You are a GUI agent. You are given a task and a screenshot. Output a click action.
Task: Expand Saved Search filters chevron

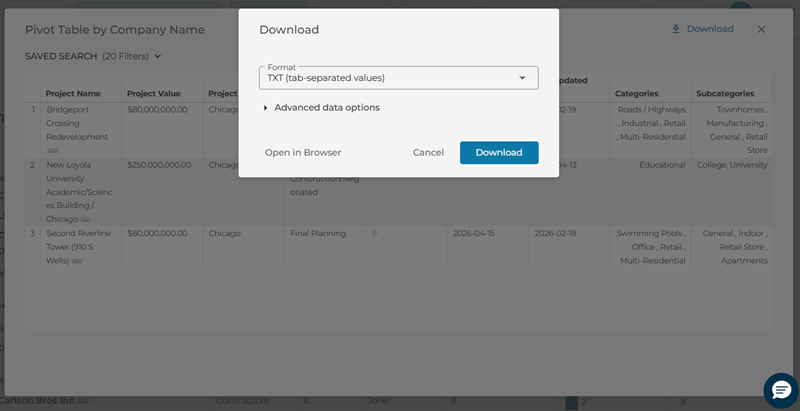[x=158, y=56]
